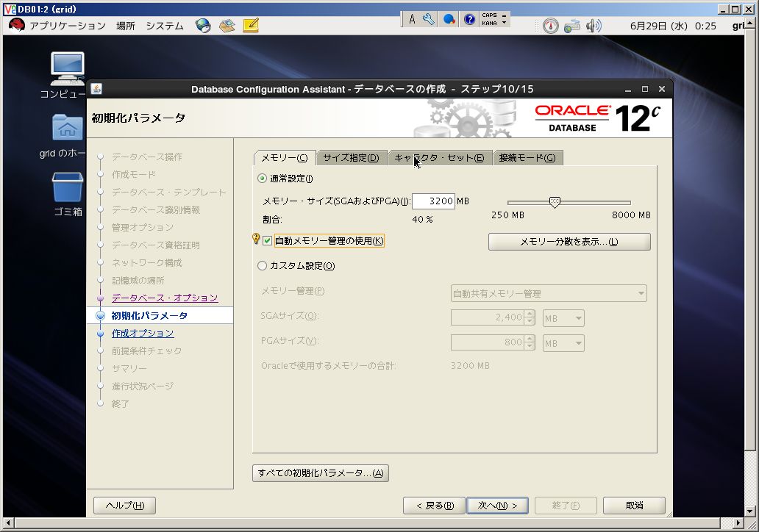Click the light bulb hint icon
The height and width of the screenshot is (532, 759).
click(256, 238)
